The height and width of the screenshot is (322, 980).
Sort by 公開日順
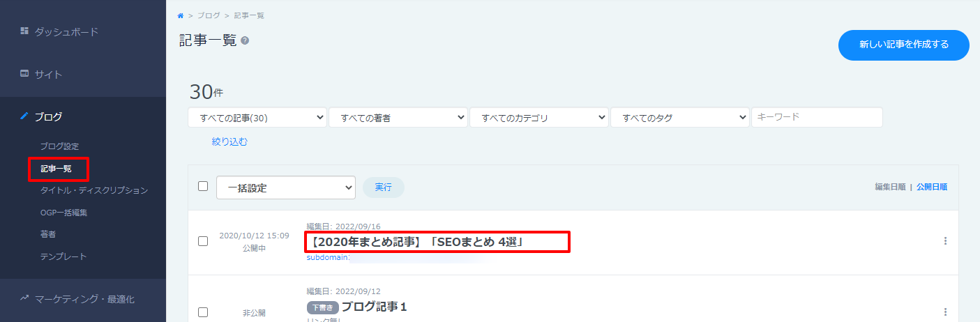[x=932, y=187]
